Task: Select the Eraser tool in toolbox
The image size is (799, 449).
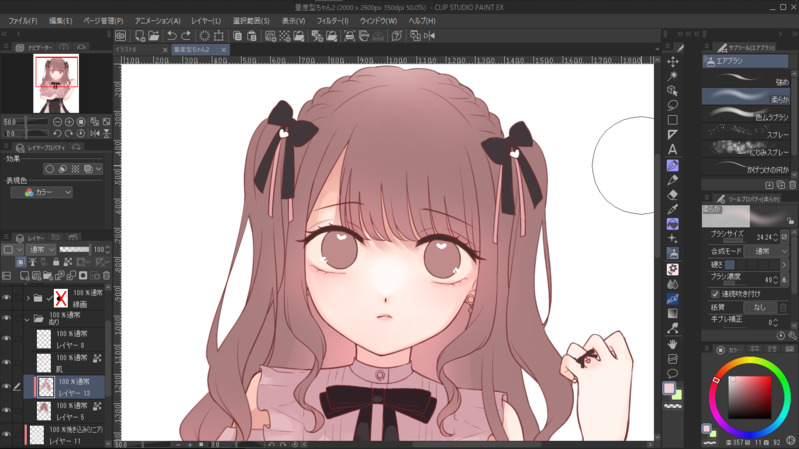Action: point(673,195)
